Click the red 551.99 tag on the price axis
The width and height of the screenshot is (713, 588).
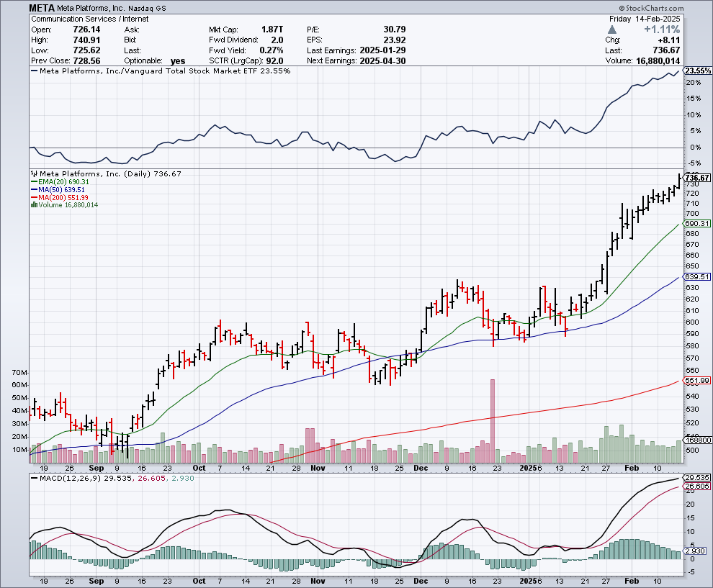pos(697,380)
